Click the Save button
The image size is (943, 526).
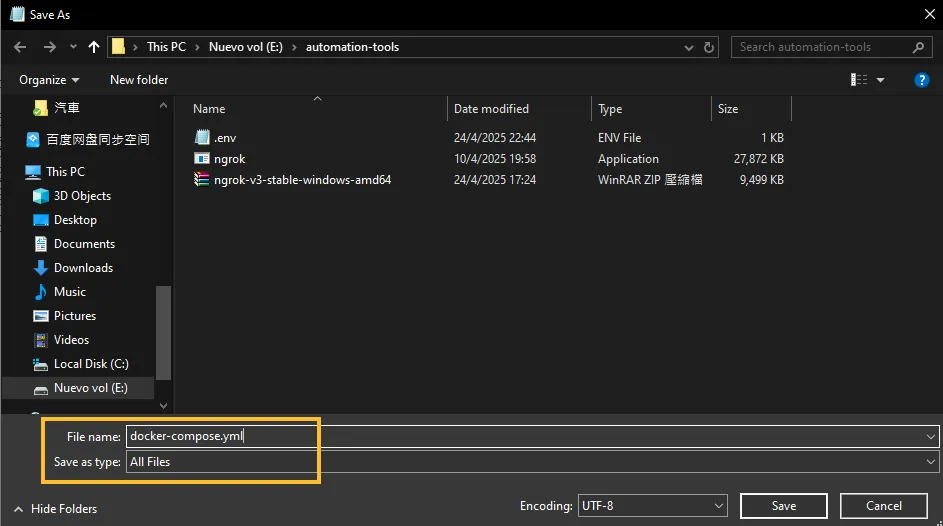click(784, 506)
